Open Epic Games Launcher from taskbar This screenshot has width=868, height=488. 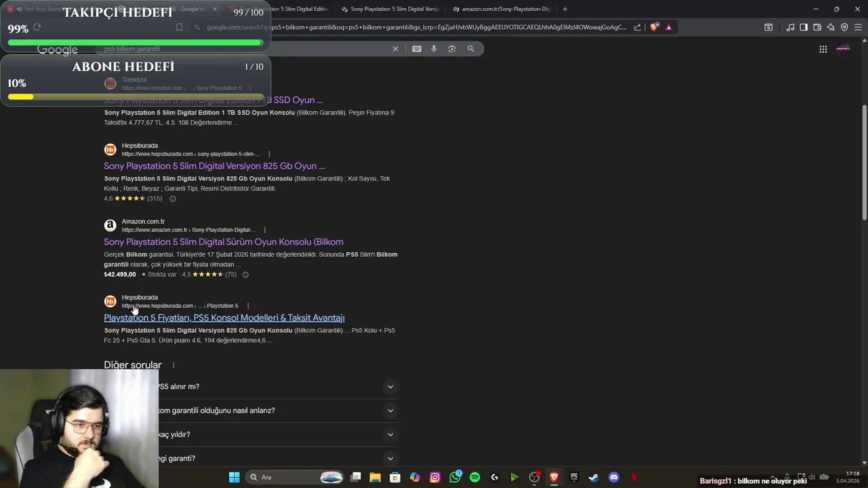(574, 477)
